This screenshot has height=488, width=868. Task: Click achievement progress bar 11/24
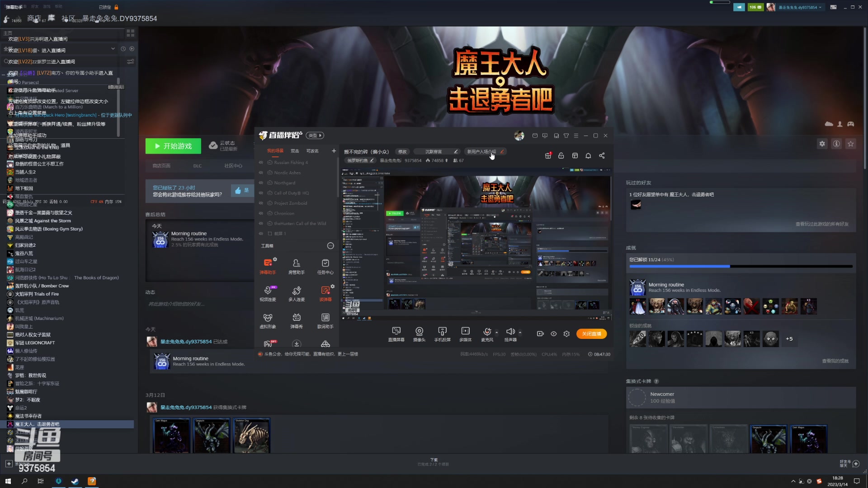coord(741,267)
